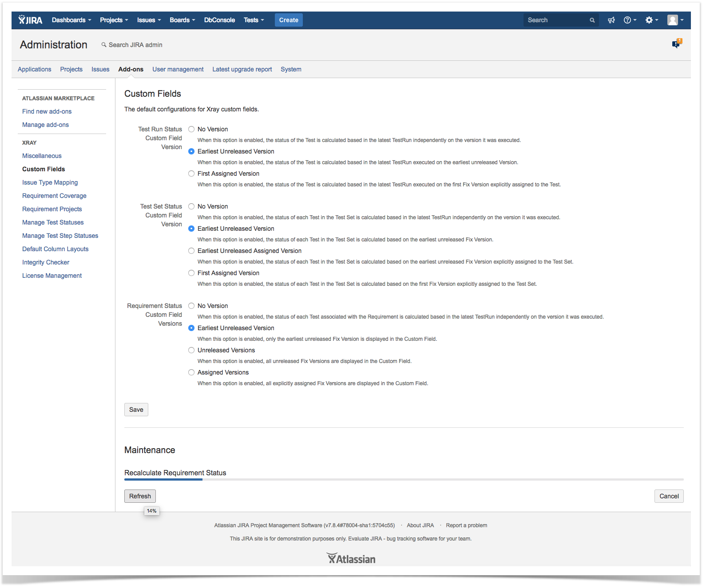Open Custom Fields in Xray sidebar
The height and width of the screenshot is (588, 706).
click(x=44, y=169)
